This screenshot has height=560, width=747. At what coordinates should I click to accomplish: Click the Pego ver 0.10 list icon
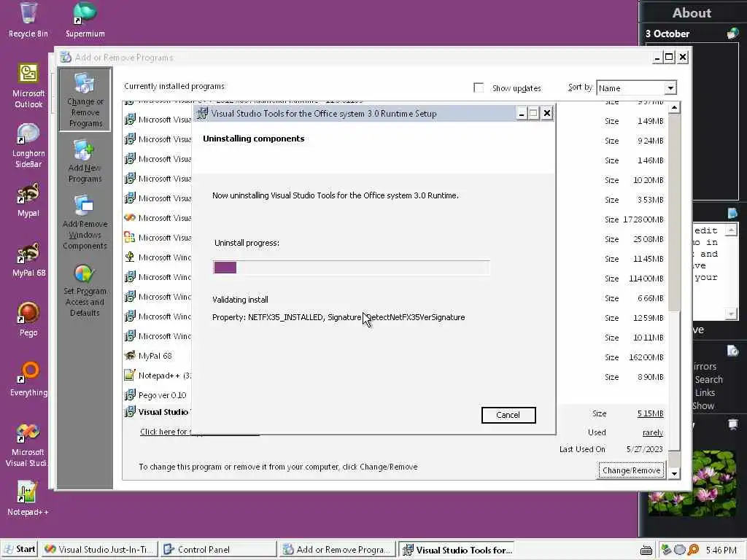coord(130,394)
